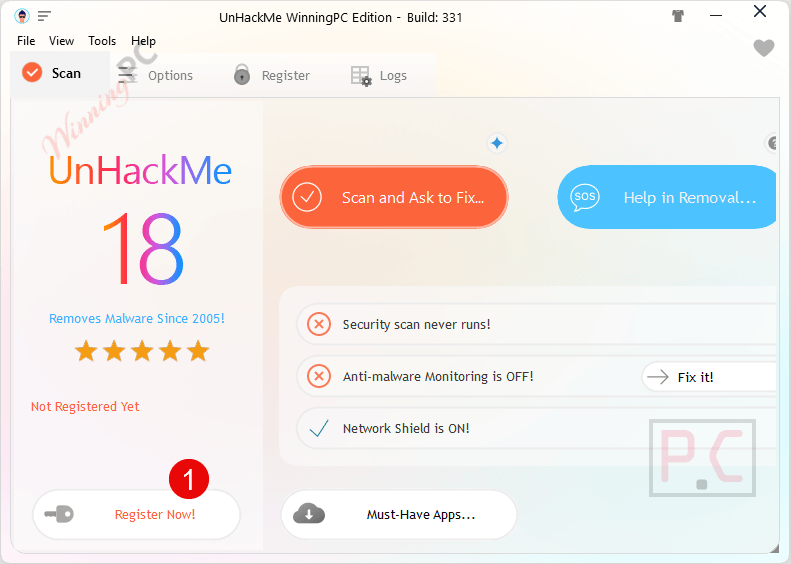Click the checkmark beside Network Shield

pyautogui.click(x=319, y=428)
